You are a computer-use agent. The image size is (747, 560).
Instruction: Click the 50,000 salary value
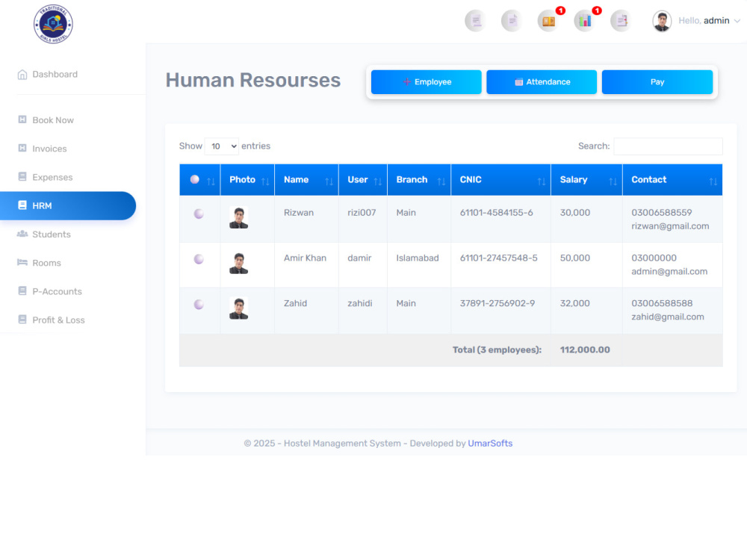[575, 258]
